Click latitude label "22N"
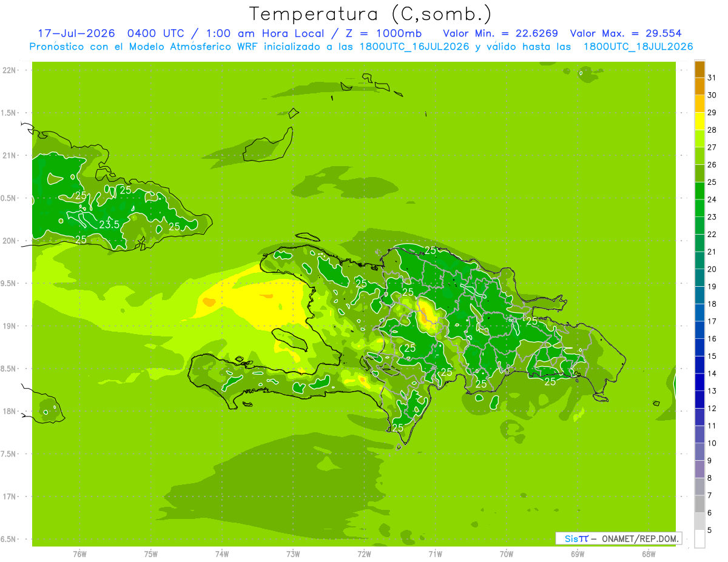728x562 pixels. [x=8, y=70]
